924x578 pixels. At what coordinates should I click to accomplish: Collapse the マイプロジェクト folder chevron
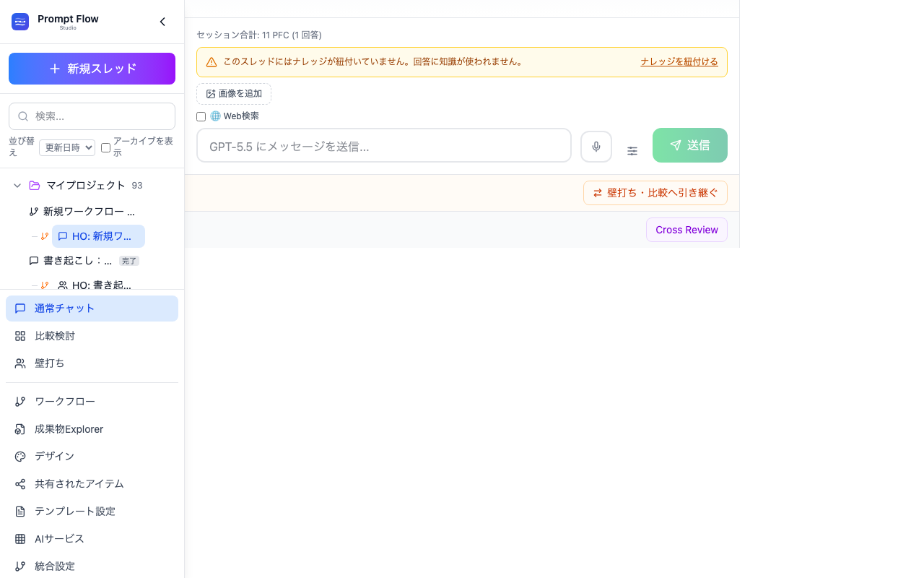(x=17, y=186)
